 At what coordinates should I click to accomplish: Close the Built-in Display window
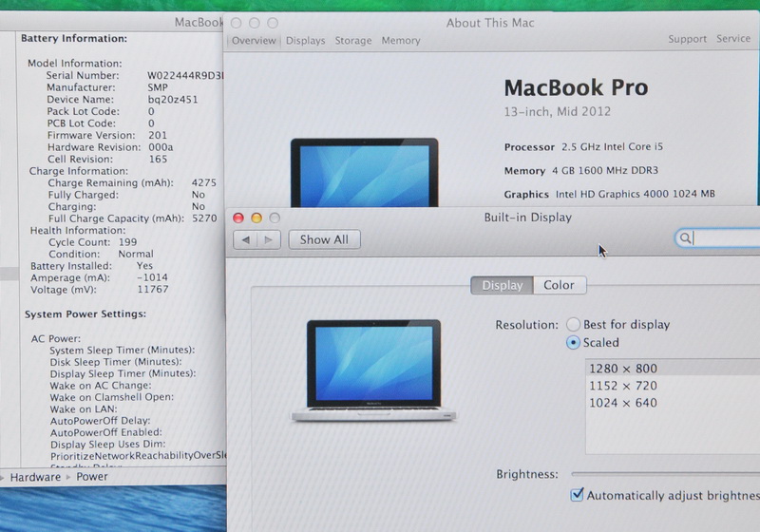click(238, 218)
